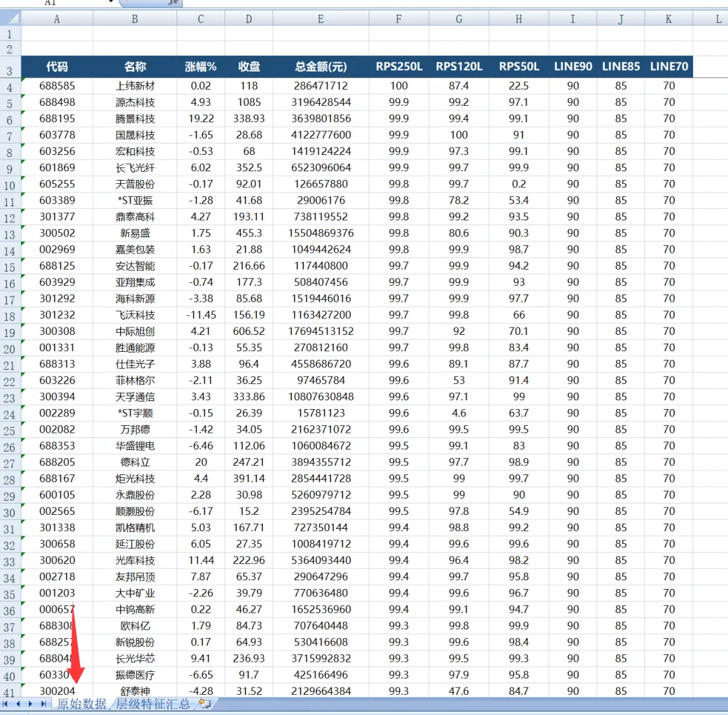Select the name cell 长飞光纤
This screenshot has height=715, width=728.
[135, 168]
